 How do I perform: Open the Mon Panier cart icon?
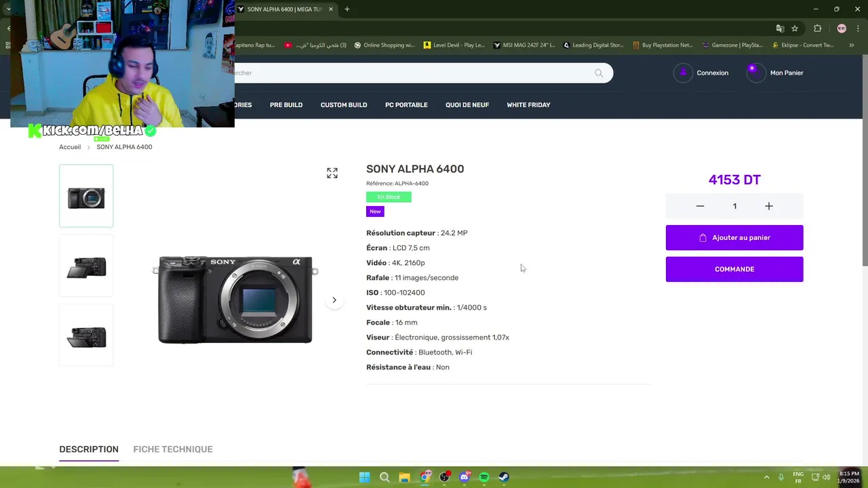(755, 73)
